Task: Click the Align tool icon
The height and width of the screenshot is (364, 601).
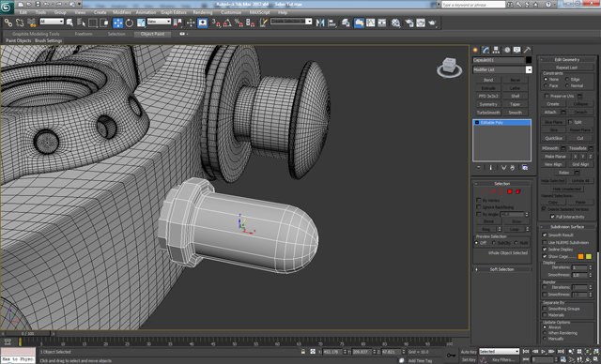Action: 332,23
